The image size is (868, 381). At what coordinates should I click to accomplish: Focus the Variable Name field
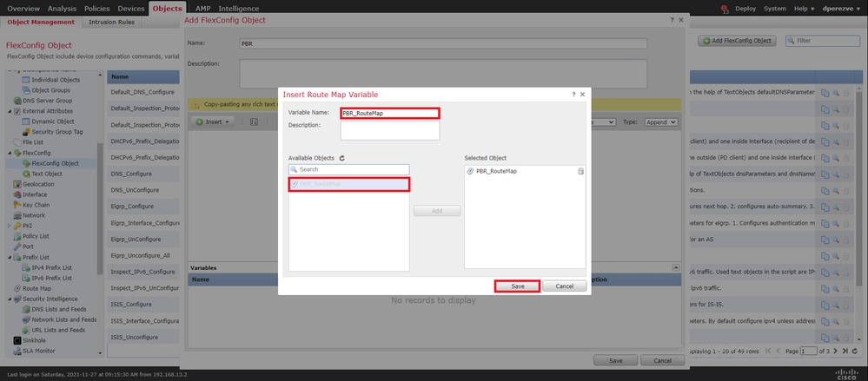(x=390, y=114)
